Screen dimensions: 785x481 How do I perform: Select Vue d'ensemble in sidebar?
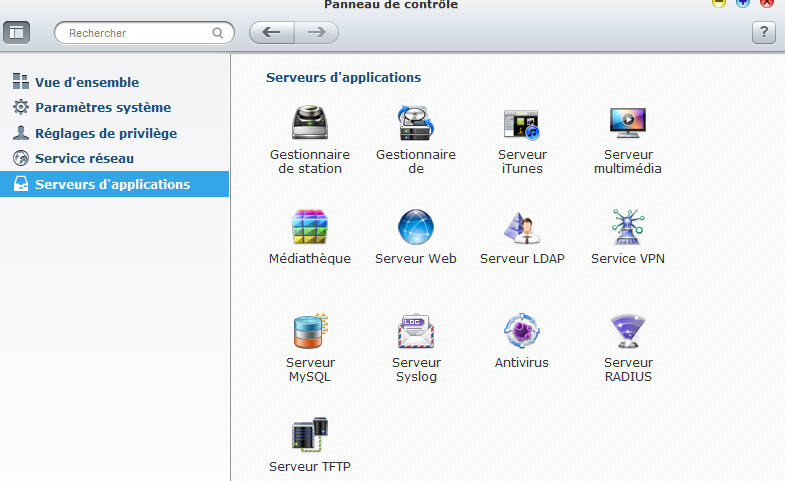[115, 82]
